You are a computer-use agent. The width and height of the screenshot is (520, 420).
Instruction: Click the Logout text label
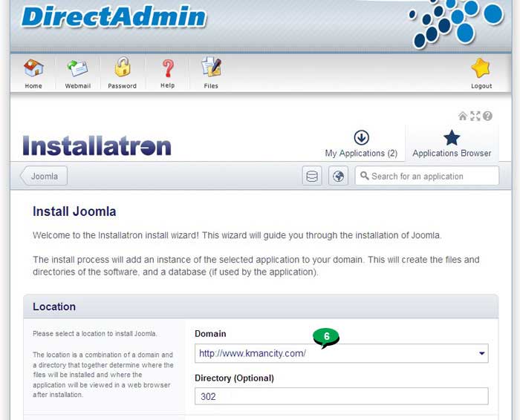click(481, 86)
